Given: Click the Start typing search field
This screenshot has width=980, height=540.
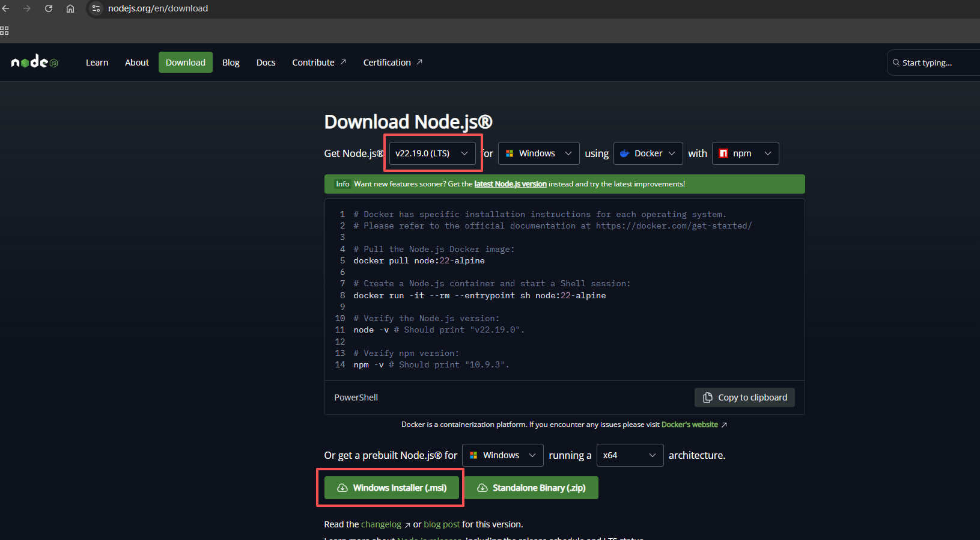Looking at the screenshot, I should [933, 63].
